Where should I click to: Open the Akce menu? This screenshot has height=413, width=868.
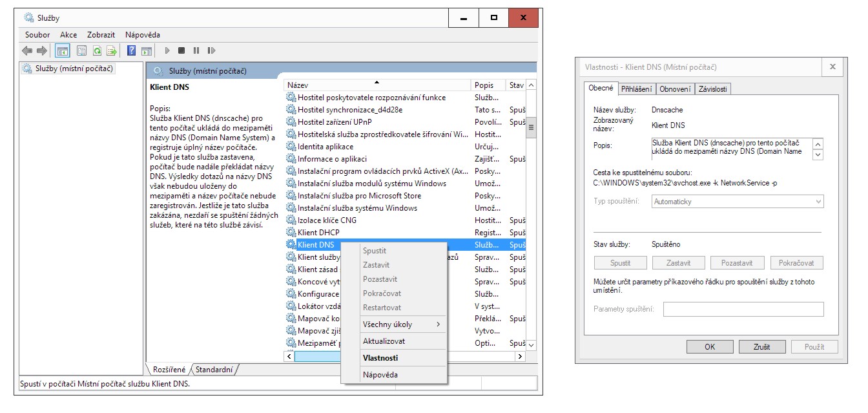[68, 35]
